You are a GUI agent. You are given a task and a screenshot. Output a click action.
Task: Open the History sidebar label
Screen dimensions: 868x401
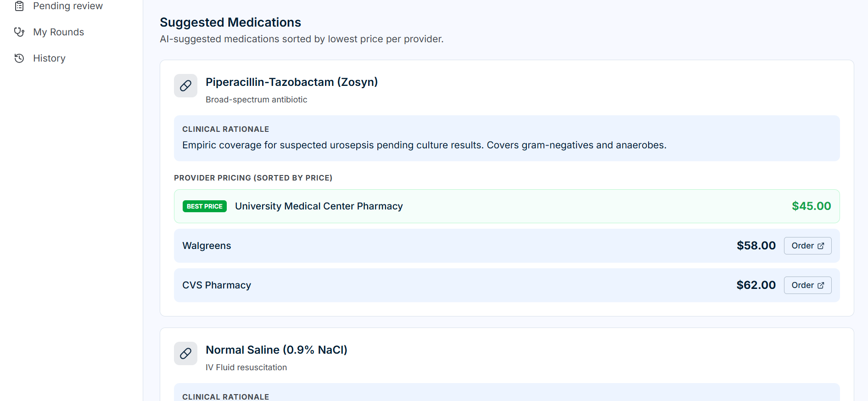(49, 58)
